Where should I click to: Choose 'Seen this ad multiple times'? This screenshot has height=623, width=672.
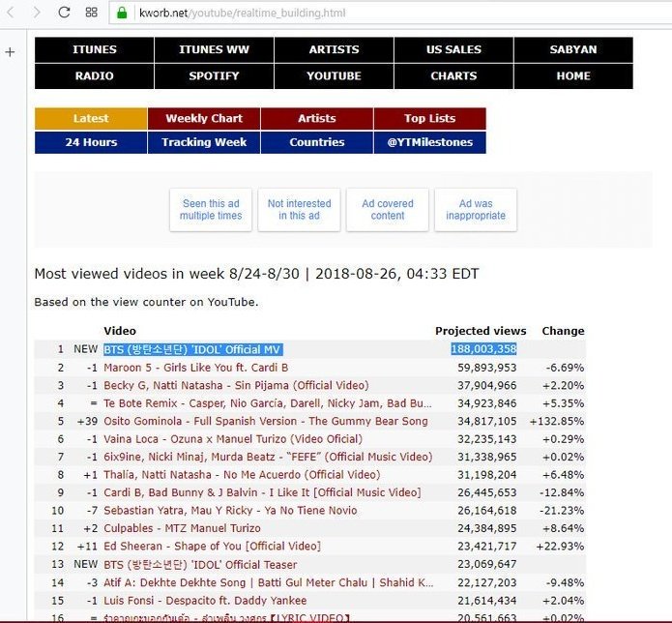coord(211,210)
